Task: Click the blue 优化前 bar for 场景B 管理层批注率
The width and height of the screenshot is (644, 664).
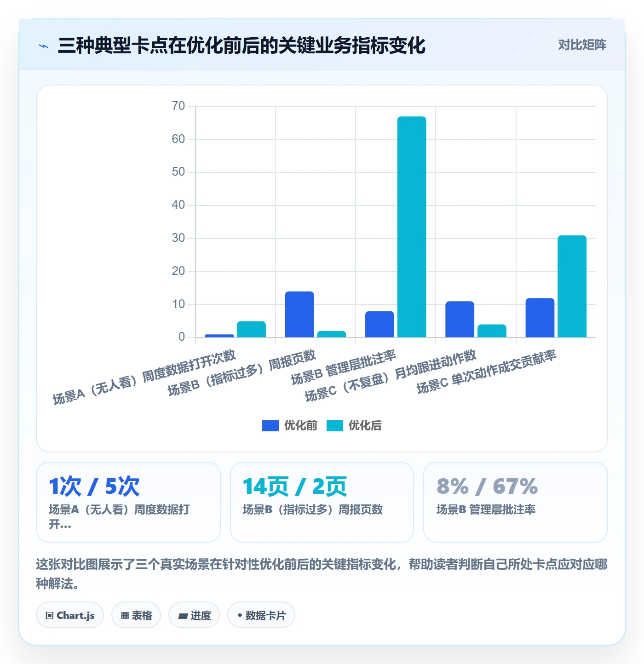Action: tap(379, 324)
